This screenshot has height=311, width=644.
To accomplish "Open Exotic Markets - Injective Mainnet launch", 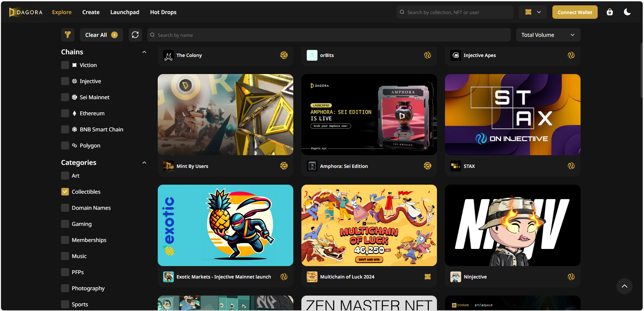I will (224, 277).
